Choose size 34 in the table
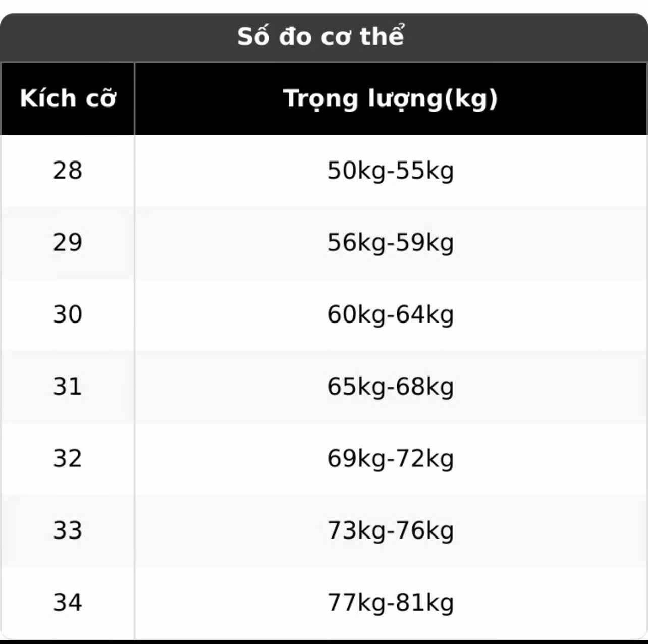 tap(68, 603)
